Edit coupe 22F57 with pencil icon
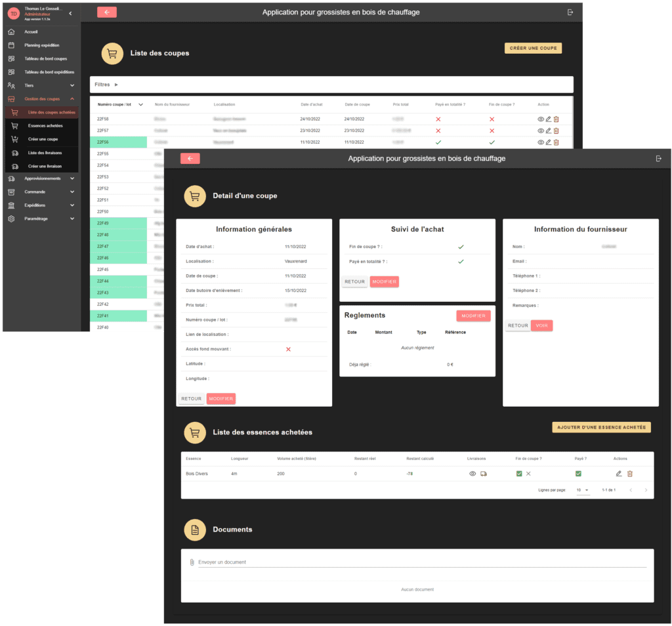The image size is (672, 626). [x=549, y=131]
